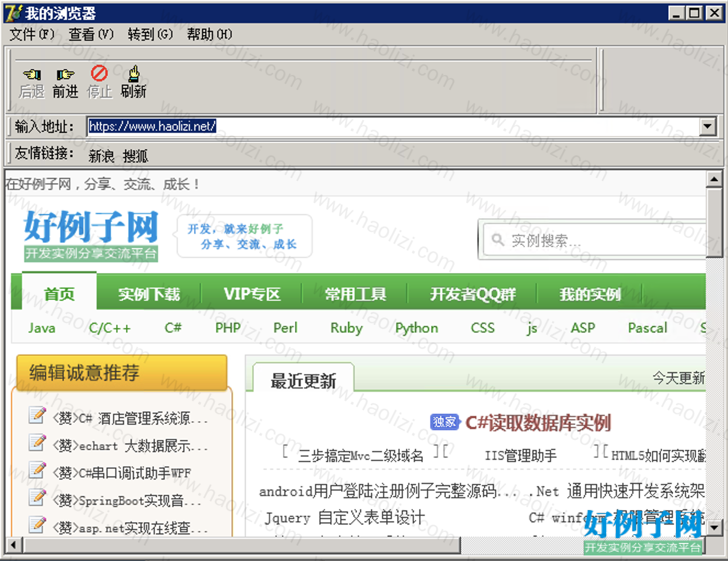The height and width of the screenshot is (561, 728).
Task: Open the ASP category link
Action: coord(583,328)
